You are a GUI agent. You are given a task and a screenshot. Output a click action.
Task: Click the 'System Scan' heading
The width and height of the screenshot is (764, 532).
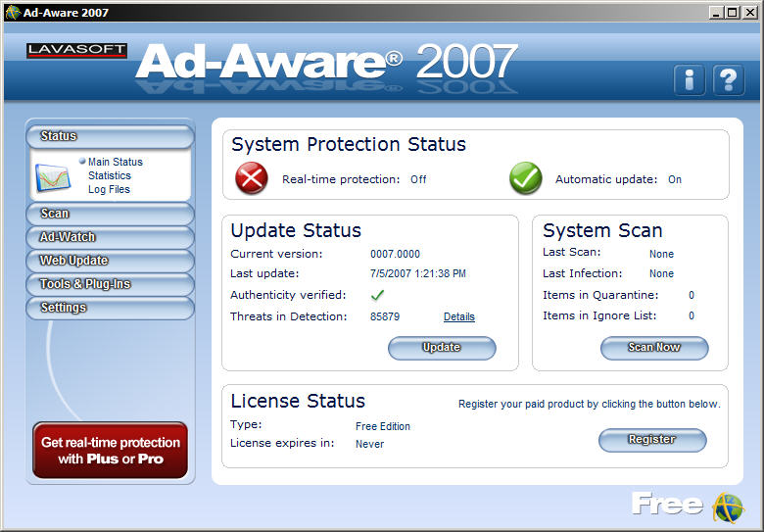602,230
